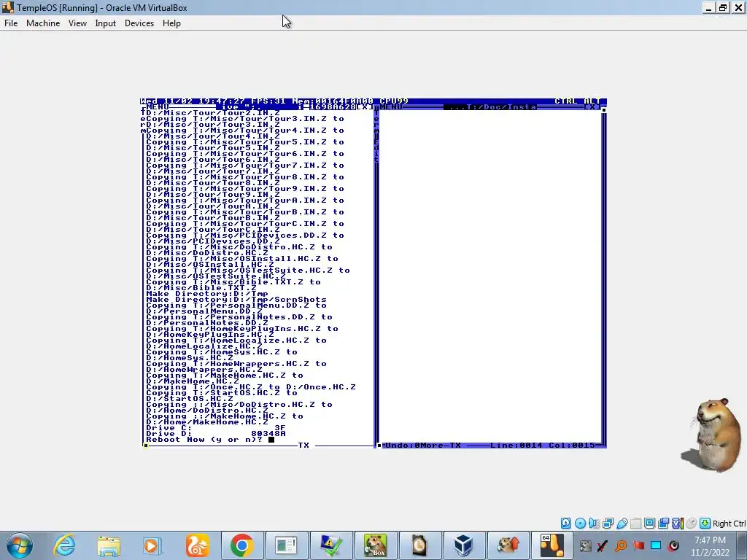Click the Mem:00164F0A00 readout
This screenshot has width=747, height=560.
click(x=333, y=101)
